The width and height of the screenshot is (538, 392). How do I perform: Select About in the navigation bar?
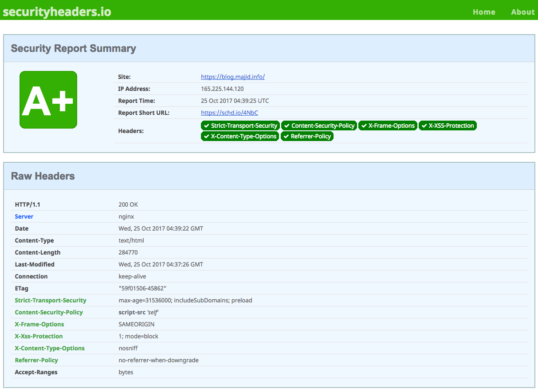[522, 12]
